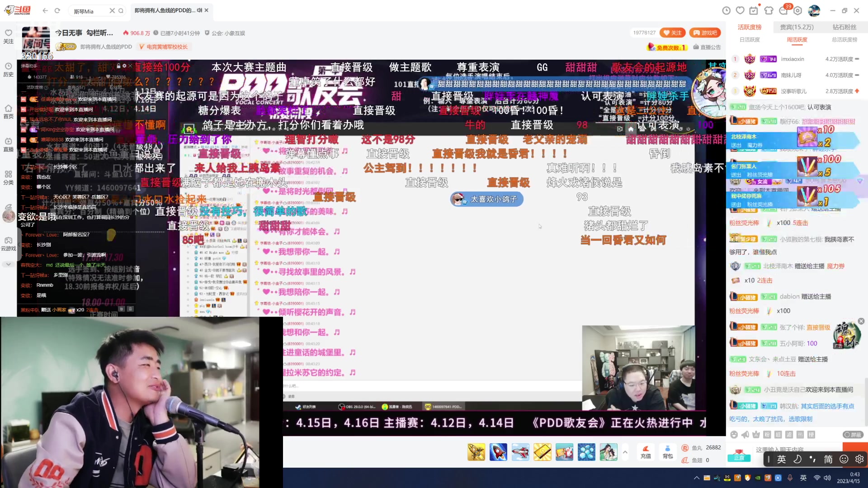
Task: Select 周活跃度 sub-tab
Action: [x=797, y=40]
